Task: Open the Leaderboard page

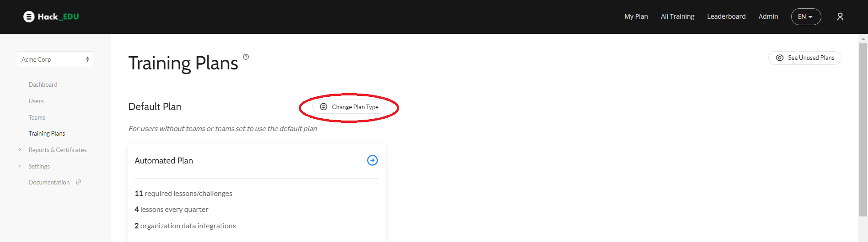Action: pyautogui.click(x=726, y=16)
